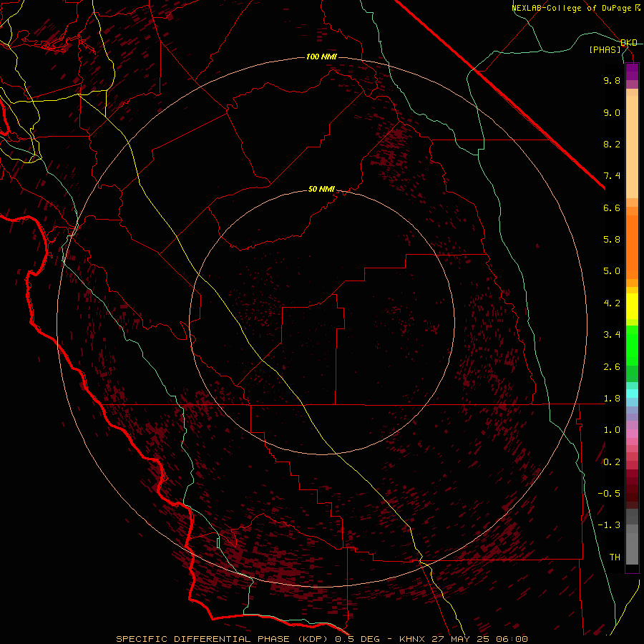The height and width of the screenshot is (644, 644).
Task: Click the [PHAS] scale heading
Action: point(605,50)
